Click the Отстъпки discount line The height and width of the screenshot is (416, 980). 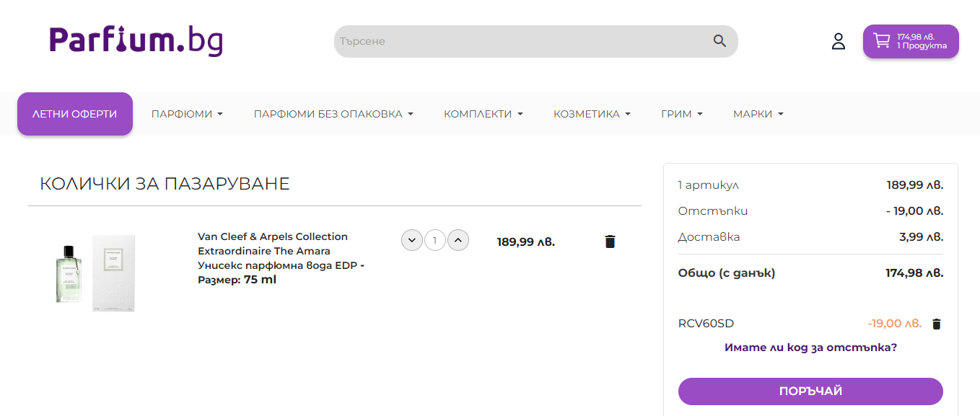pos(810,211)
